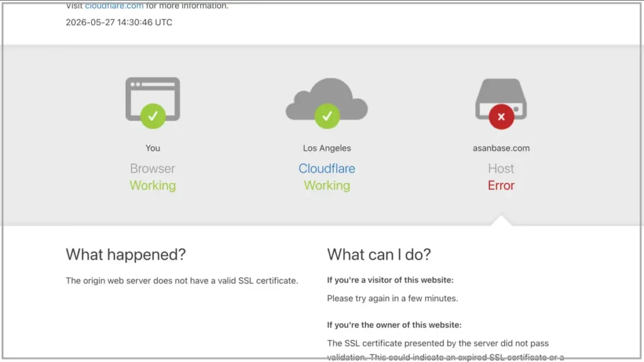Click the browser window icon with checkmark
This screenshot has height=362, width=644.
coord(153,102)
